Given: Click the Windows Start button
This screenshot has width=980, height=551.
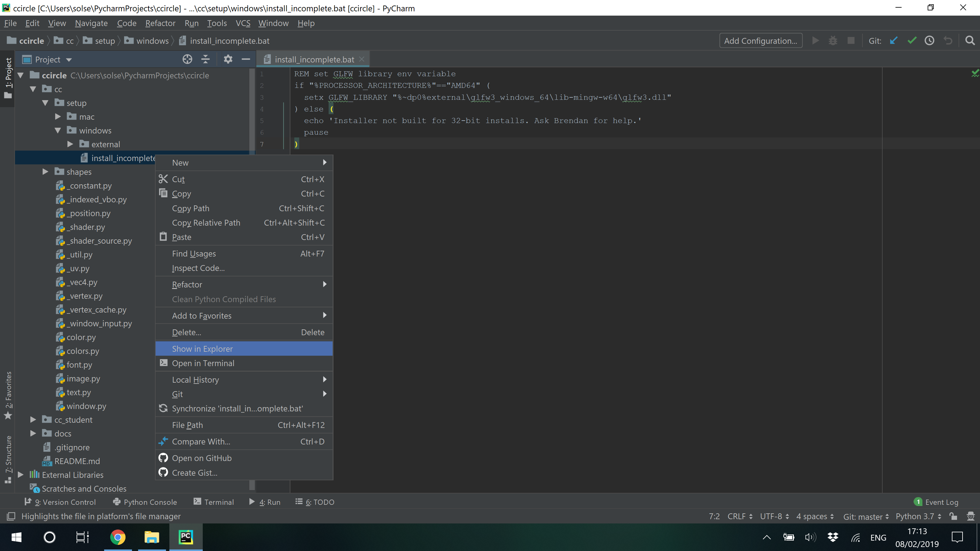Looking at the screenshot, I should [16, 537].
